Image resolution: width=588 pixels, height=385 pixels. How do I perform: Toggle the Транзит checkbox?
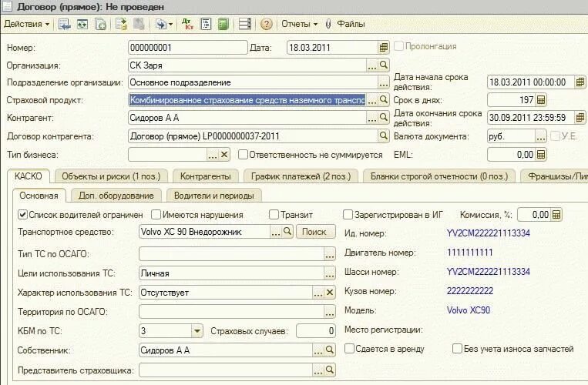[274, 215]
